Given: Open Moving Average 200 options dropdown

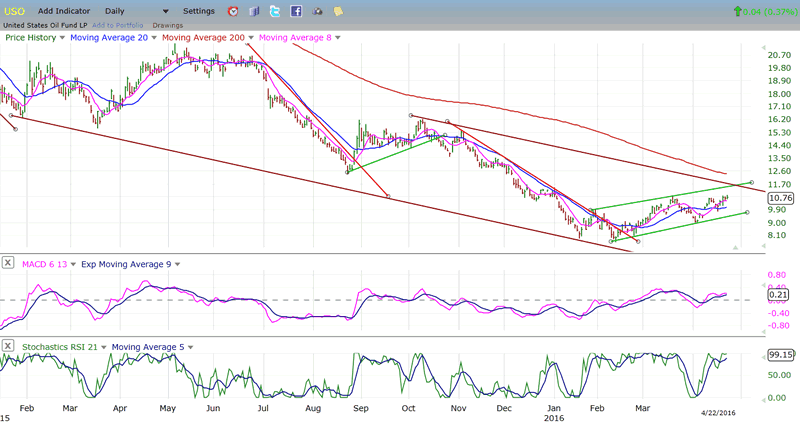Looking at the screenshot, I should (250, 37).
